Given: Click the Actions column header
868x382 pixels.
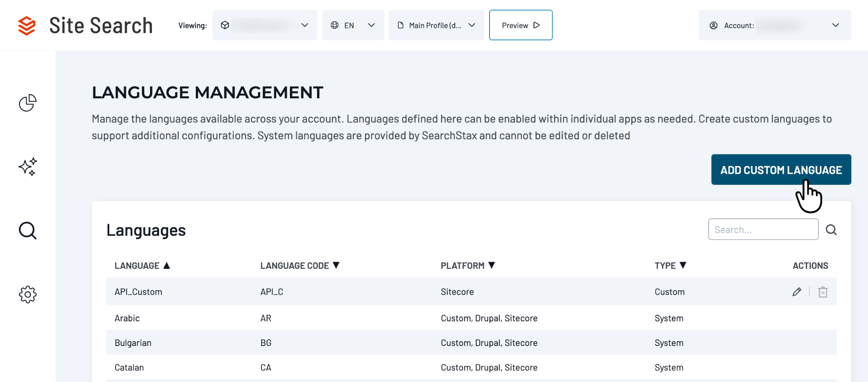Looking at the screenshot, I should (810, 266).
